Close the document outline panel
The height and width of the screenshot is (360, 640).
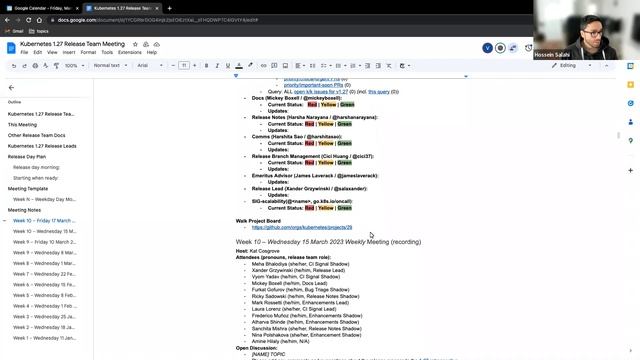tap(11, 88)
